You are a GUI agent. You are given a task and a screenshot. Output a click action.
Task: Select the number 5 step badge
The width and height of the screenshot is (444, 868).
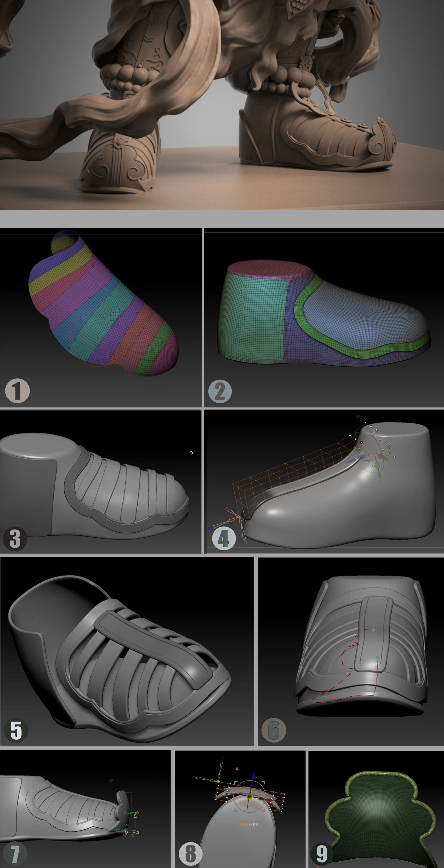click(16, 730)
